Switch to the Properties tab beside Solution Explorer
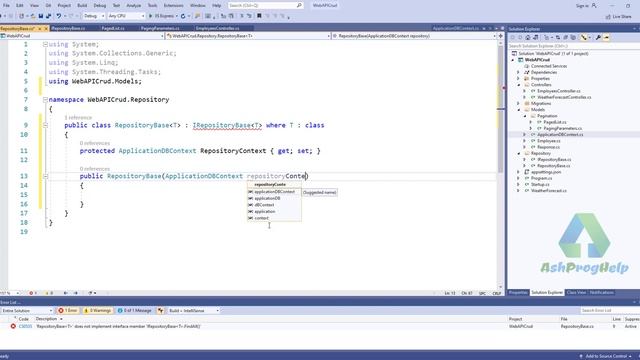Screen dimensions: 640x360 (518, 293)
